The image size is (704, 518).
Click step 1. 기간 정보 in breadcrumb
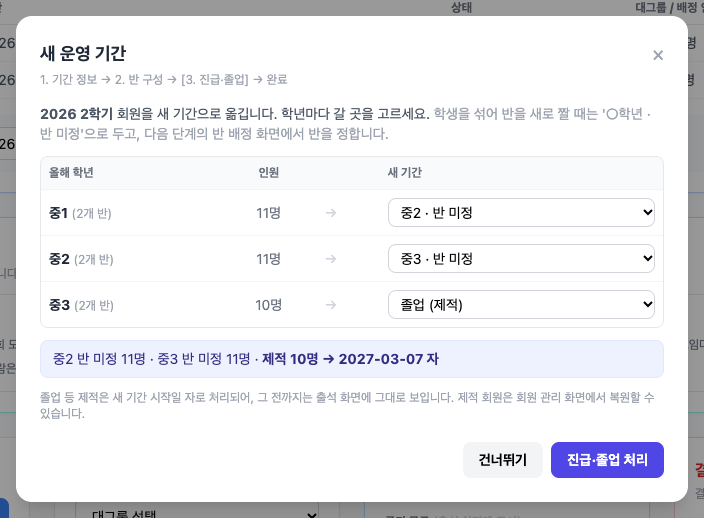(69, 79)
